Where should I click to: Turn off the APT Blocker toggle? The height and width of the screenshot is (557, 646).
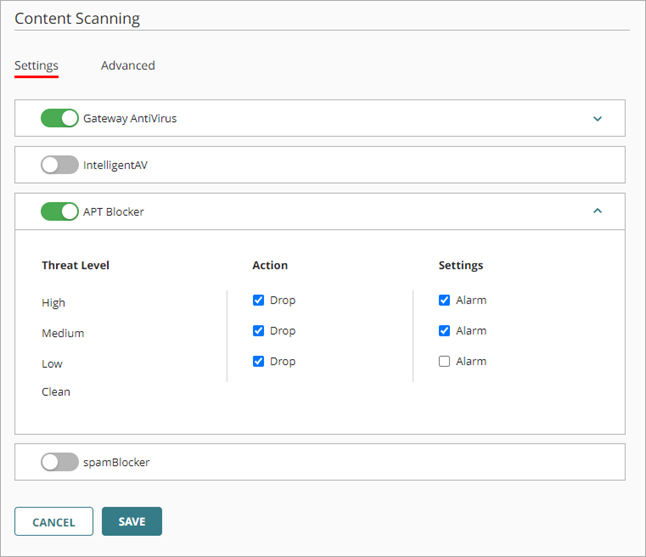click(59, 211)
